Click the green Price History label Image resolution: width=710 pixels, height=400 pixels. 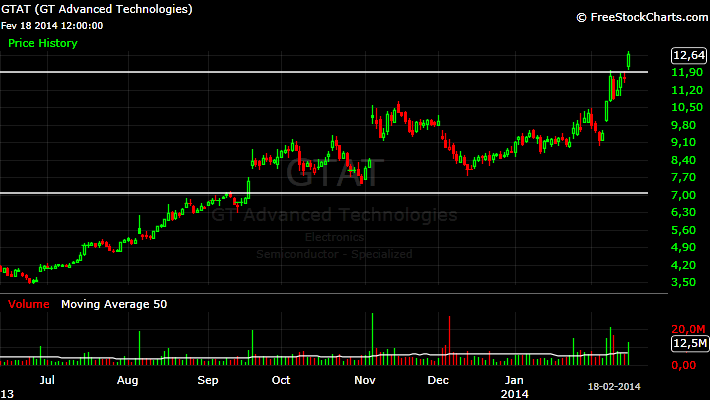[43, 43]
